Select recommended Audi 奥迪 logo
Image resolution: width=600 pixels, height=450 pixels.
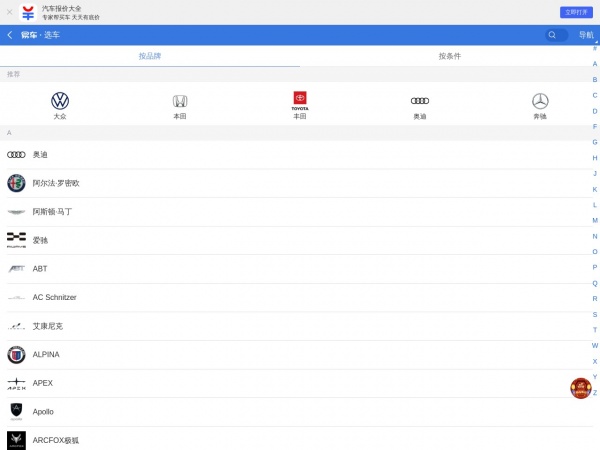pyautogui.click(x=420, y=101)
